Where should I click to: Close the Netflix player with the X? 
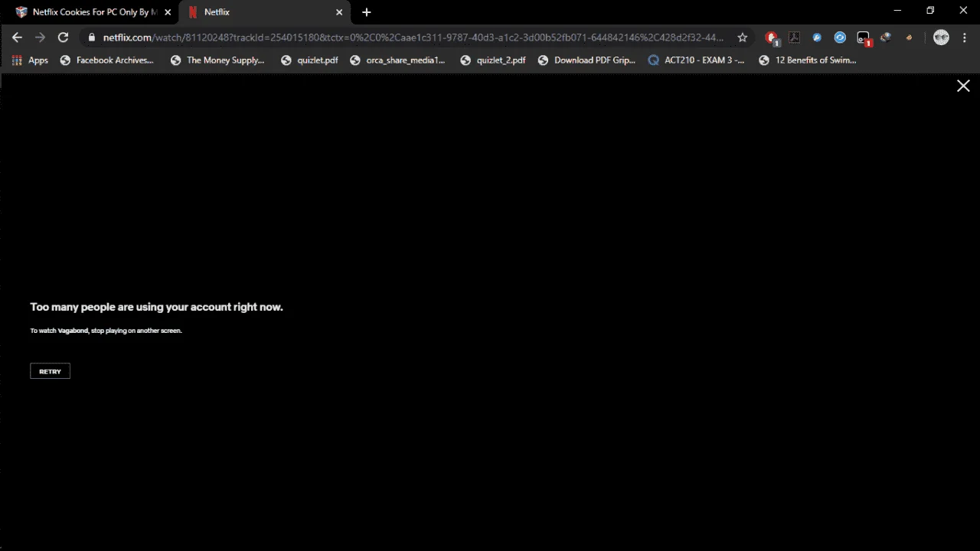963,86
